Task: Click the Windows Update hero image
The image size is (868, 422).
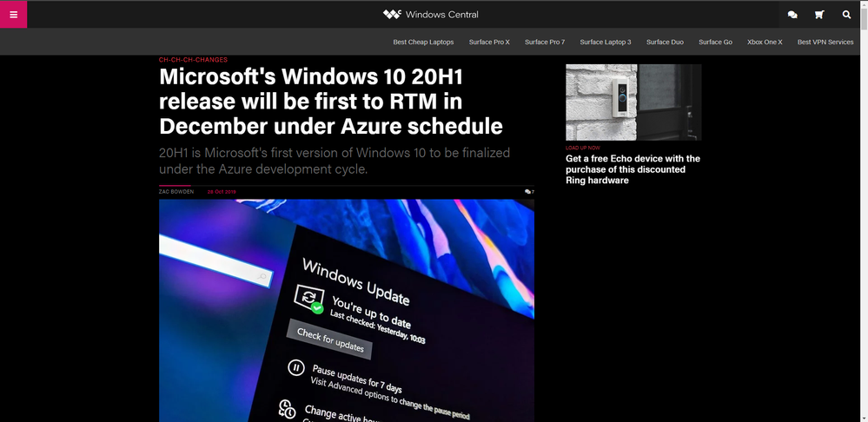Action: pos(347,310)
